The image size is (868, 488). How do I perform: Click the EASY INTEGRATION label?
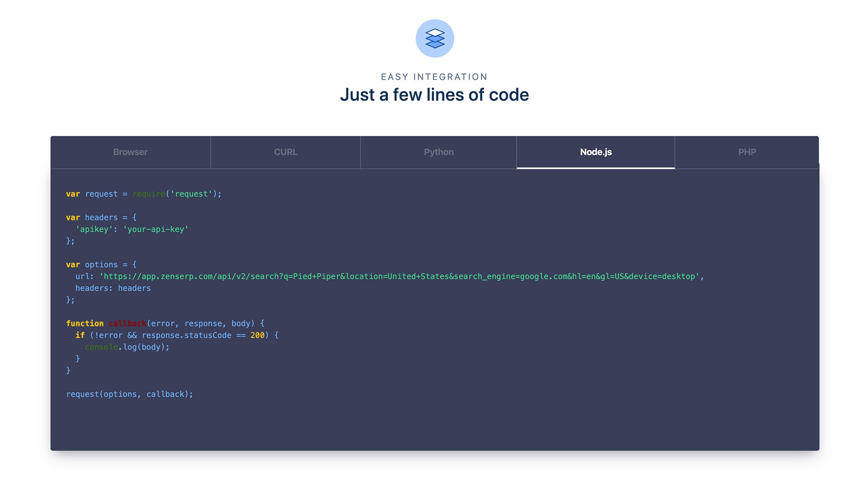(434, 77)
